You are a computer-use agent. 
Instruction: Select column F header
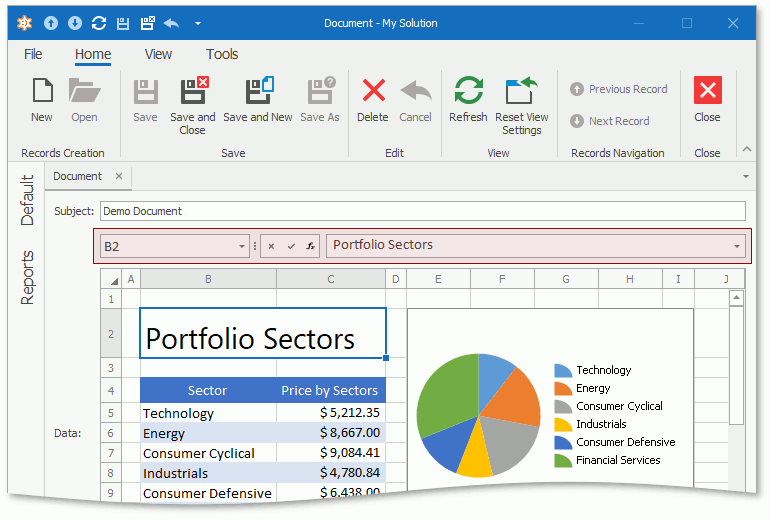pos(502,279)
